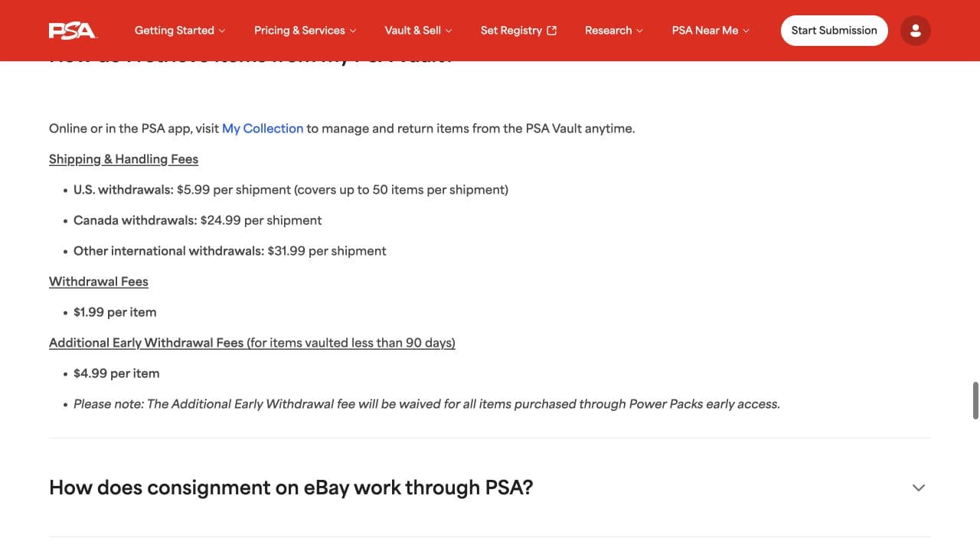Open the Getting Started menu
Screen dimensions: 980x551
tap(180, 31)
